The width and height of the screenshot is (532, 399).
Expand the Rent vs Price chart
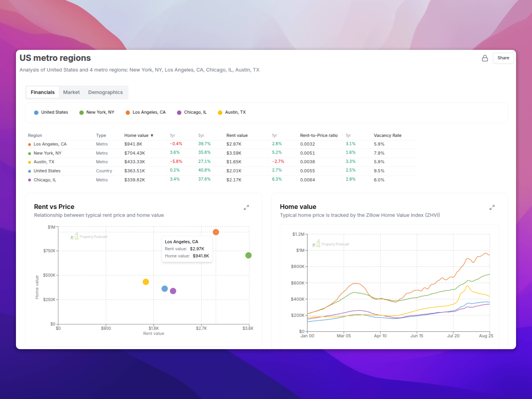[x=246, y=207]
